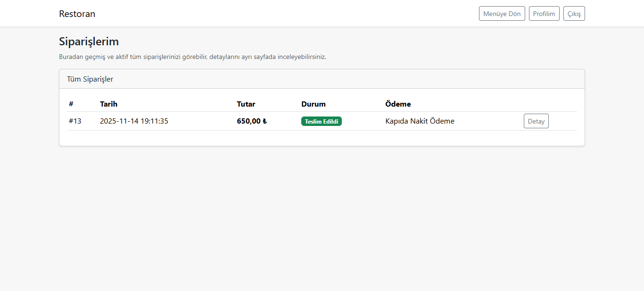This screenshot has height=291, width=644.
Task: Click the Teslim Edildi status badge
Action: pos(321,121)
